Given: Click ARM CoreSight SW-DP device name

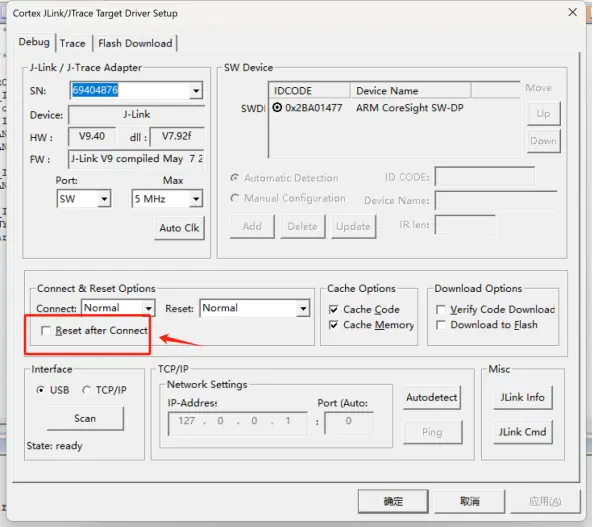Looking at the screenshot, I should [x=410, y=108].
